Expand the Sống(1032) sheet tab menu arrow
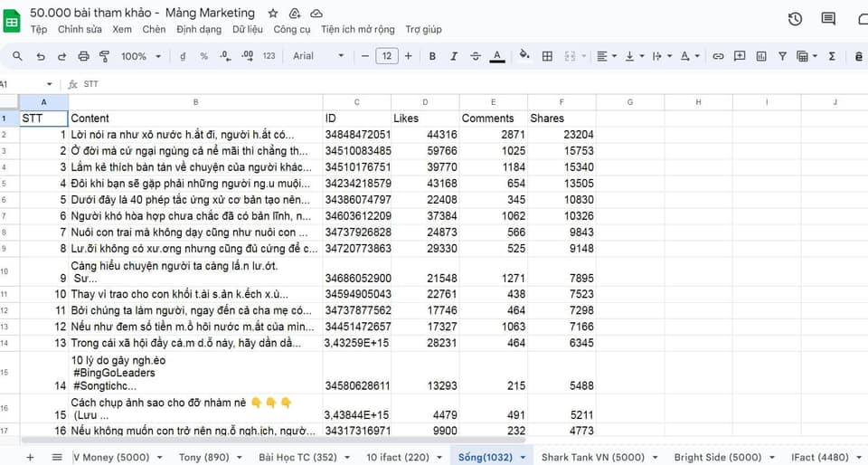Screen dimensions: 868x465 click(x=523, y=458)
